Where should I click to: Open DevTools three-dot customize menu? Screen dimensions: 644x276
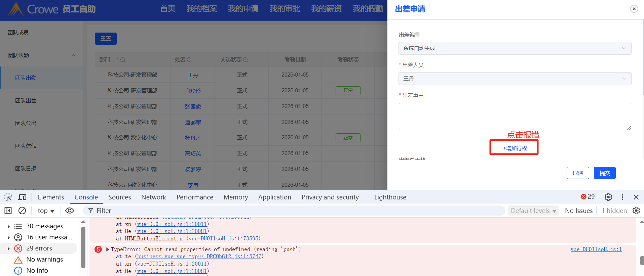(622, 197)
